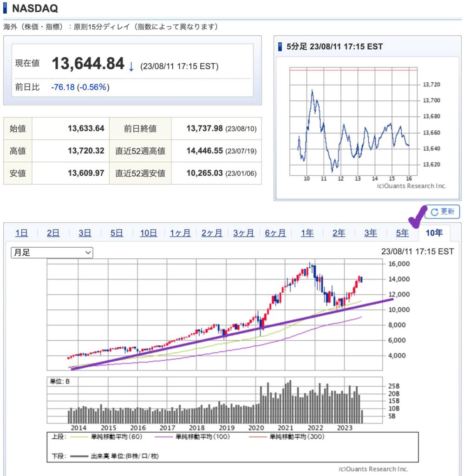The height and width of the screenshot is (476, 464).
Task: Click the monthly volume bar chart
Action: pos(215,400)
